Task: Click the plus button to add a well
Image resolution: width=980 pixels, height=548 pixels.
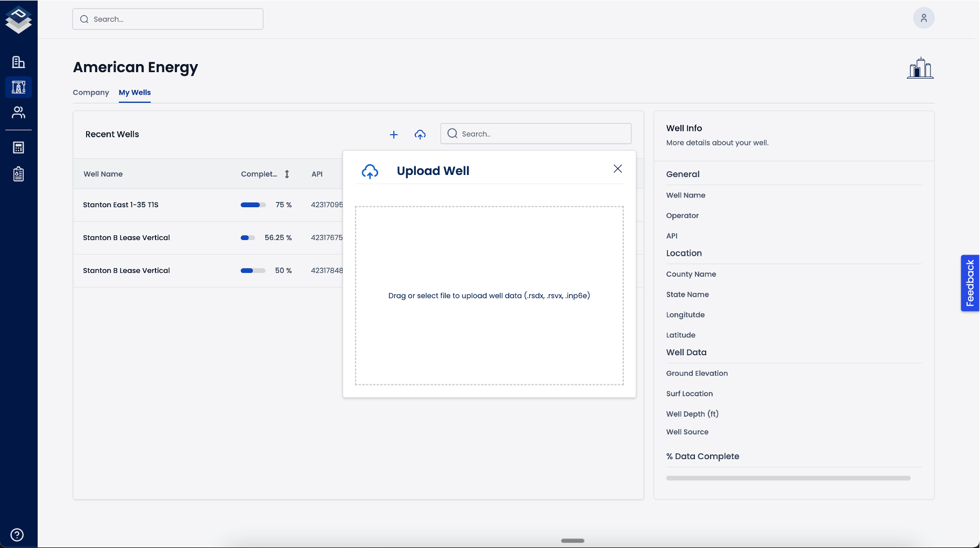Action: tap(394, 135)
